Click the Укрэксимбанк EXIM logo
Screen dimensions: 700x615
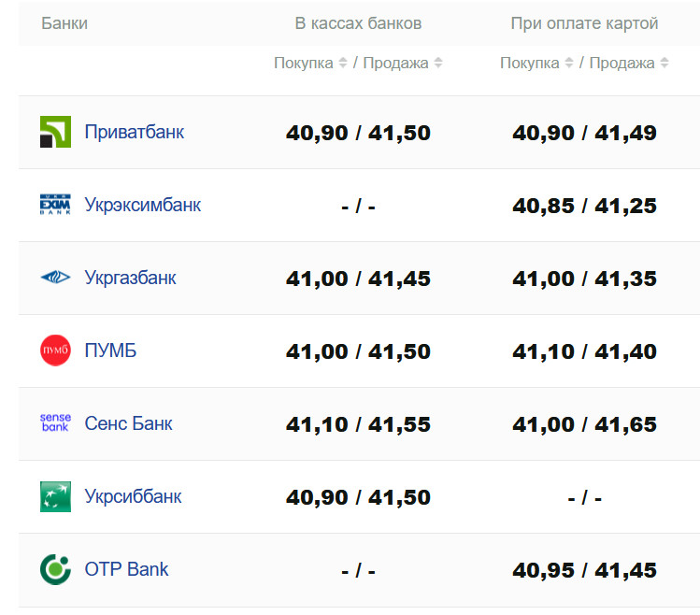(x=55, y=205)
